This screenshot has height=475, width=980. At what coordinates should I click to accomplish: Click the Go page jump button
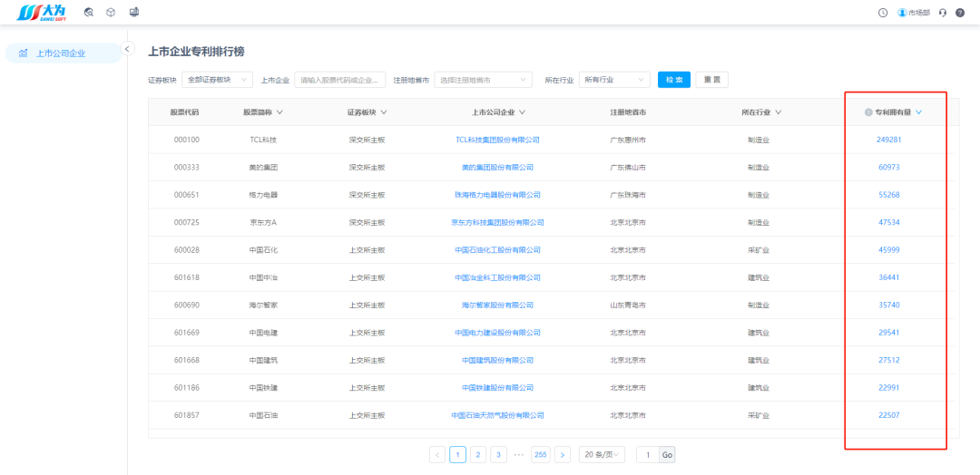coord(668,455)
